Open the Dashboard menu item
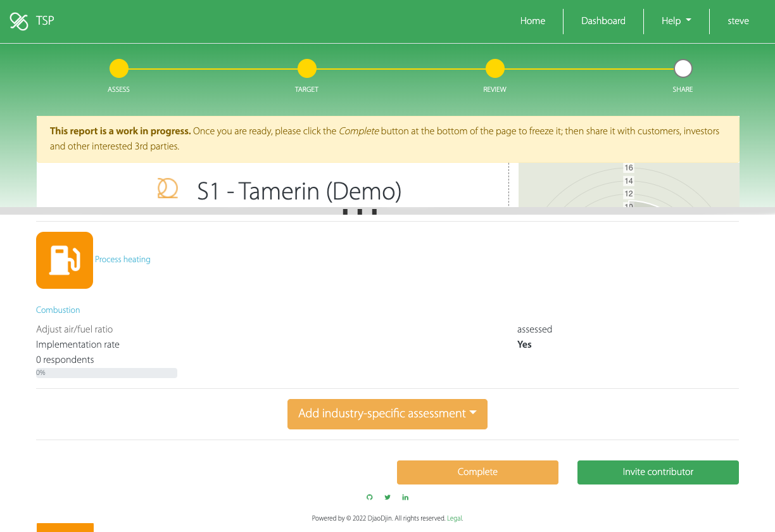The width and height of the screenshot is (775, 532). 603,21
